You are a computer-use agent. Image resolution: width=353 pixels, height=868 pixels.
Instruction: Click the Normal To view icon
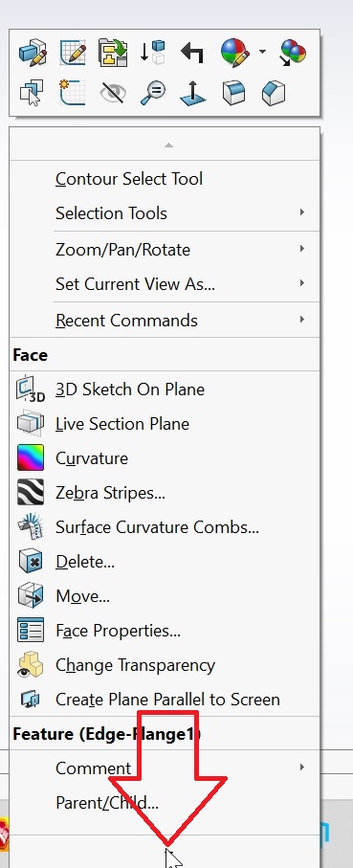click(192, 93)
